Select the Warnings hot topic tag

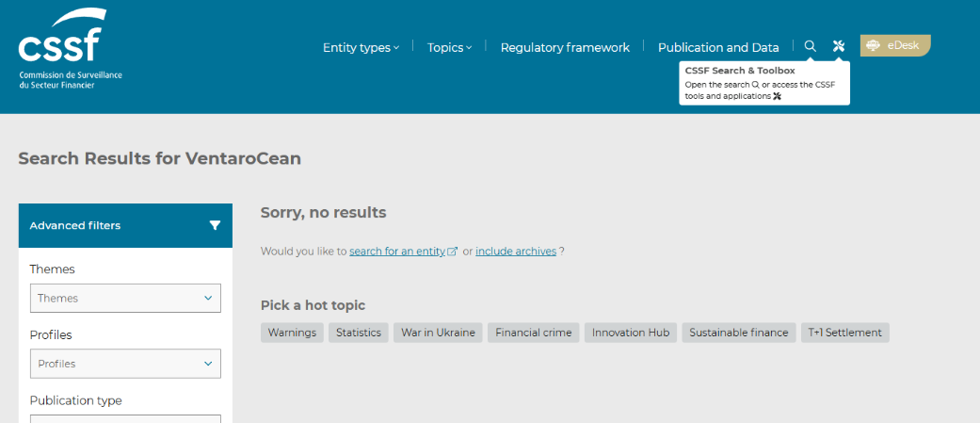tap(292, 333)
